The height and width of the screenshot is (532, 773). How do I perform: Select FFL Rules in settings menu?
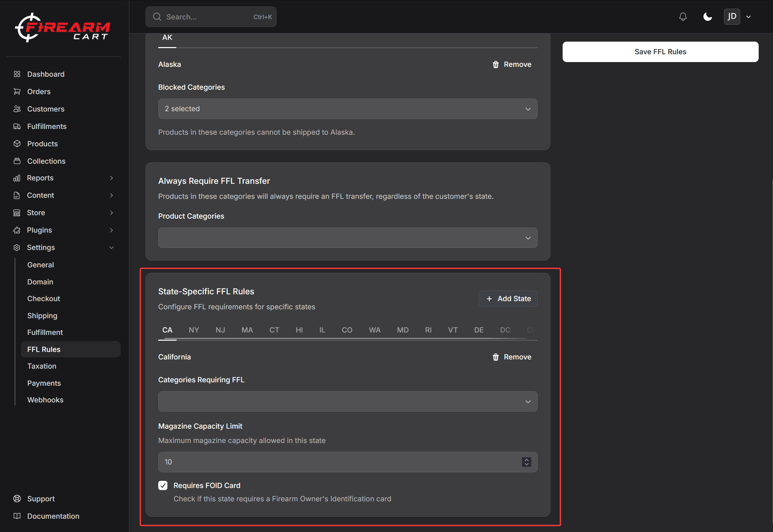pos(71,349)
